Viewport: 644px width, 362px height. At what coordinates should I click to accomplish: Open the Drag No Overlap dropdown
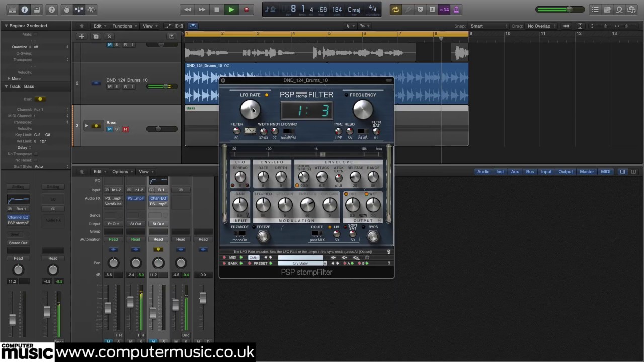click(541, 26)
